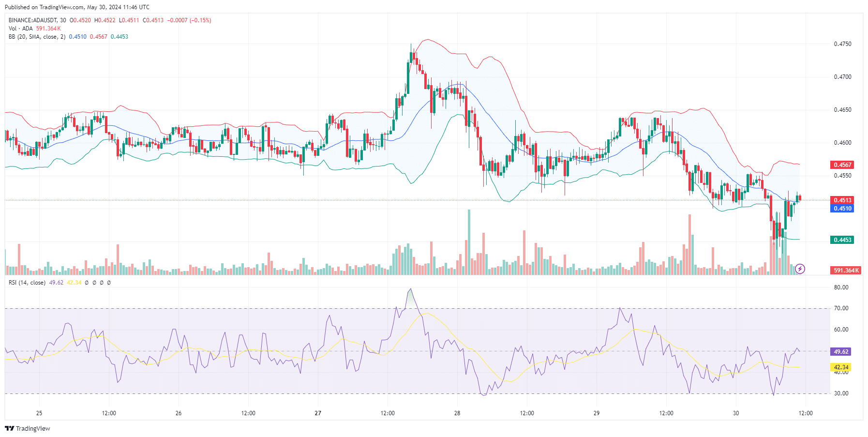This screenshot has width=868, height=437.
Task: Click the 30 timeframe interval label
Action: tap(63, 20)
